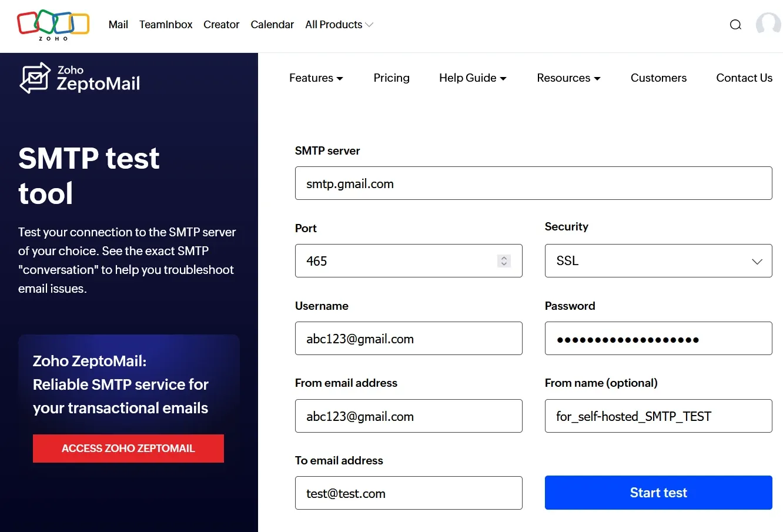Click the To email address field

tap(409, 493)
